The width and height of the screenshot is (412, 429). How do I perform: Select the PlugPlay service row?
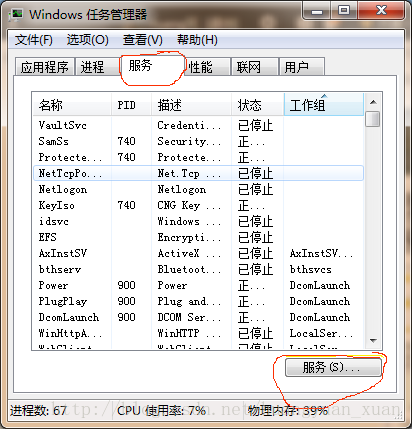pyautogui.click(x=198, y=301)
